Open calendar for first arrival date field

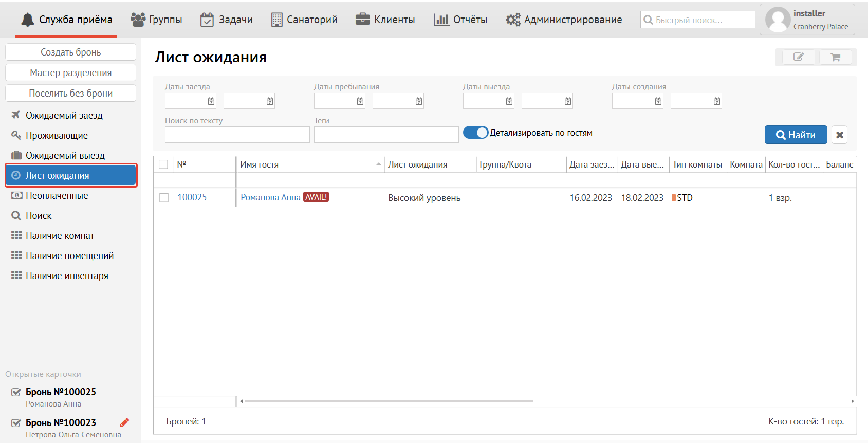click(x=211, y=101)
